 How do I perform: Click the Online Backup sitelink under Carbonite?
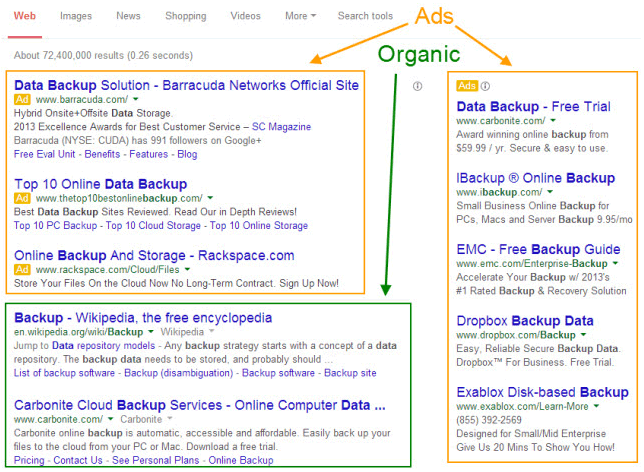pyautogui.click(x=241, y=460)
